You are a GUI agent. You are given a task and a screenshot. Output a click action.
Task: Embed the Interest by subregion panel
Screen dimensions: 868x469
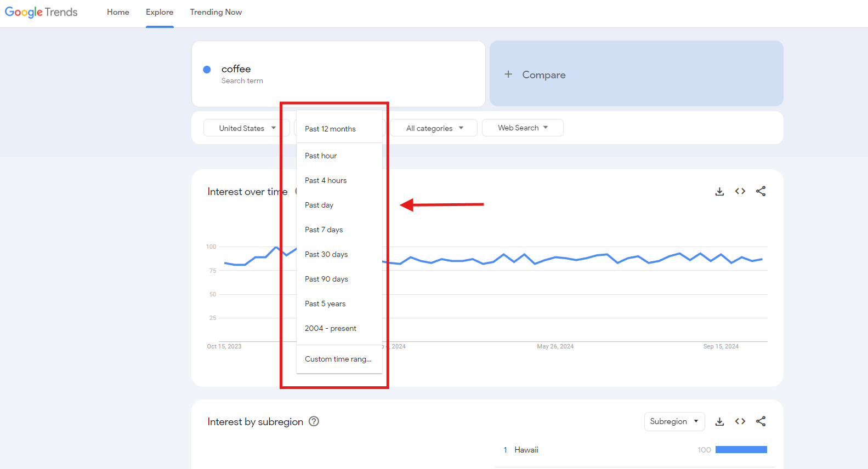740,421
